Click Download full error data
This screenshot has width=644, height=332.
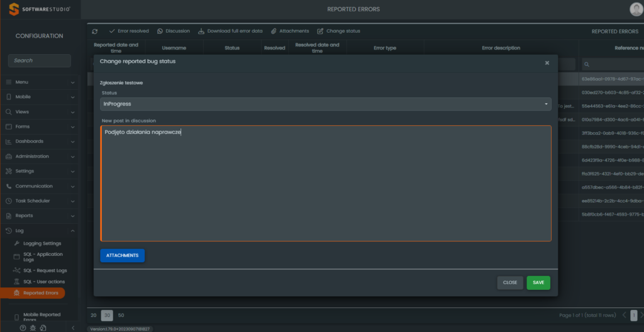point(230,31)
